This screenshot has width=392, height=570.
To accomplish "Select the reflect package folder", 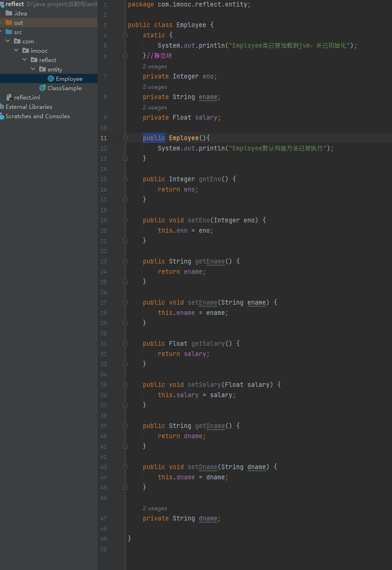I will (x=47, y=60).
